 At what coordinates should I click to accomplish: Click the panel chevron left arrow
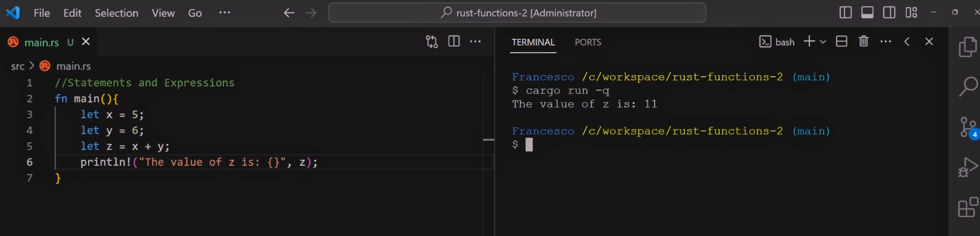point(907,42)
